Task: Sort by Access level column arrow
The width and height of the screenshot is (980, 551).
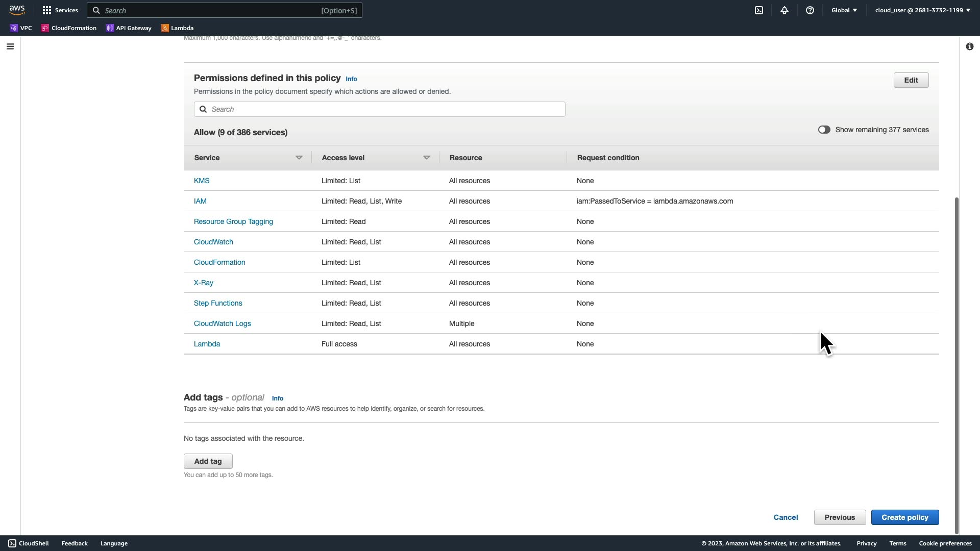Action: click(427, 158)
